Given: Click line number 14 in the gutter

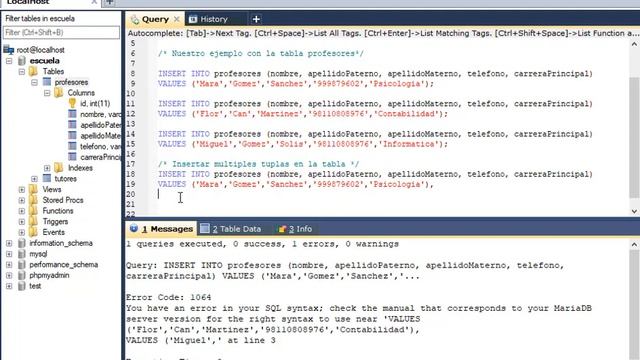Looking at the screenshot, I should (131, 134).
